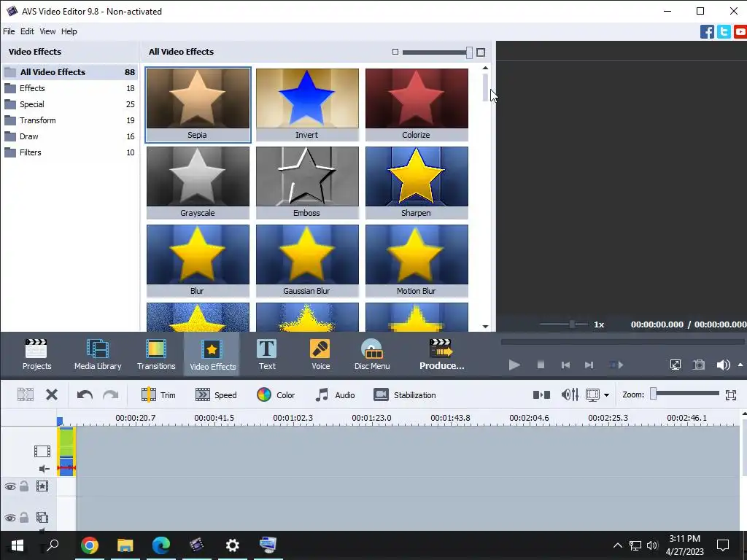Click the fit-to-screen zoom icon
The image size is (747, 560).
tap(731, 394)
